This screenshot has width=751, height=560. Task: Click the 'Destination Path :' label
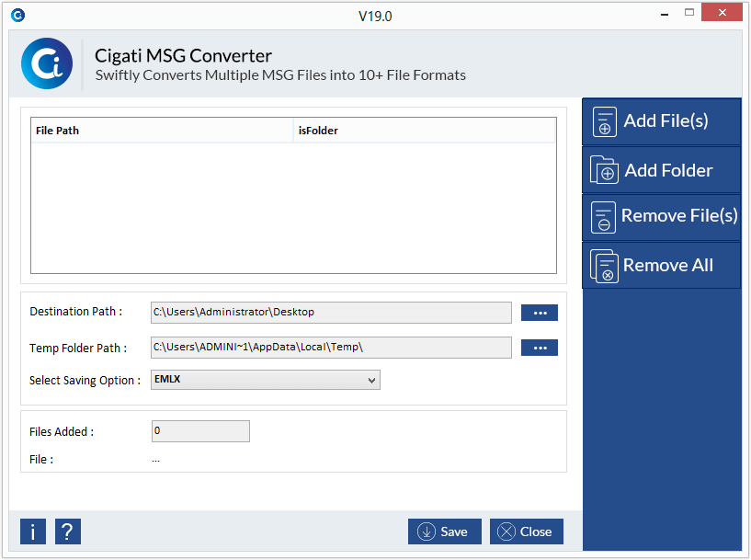click(x=76, y=312)
